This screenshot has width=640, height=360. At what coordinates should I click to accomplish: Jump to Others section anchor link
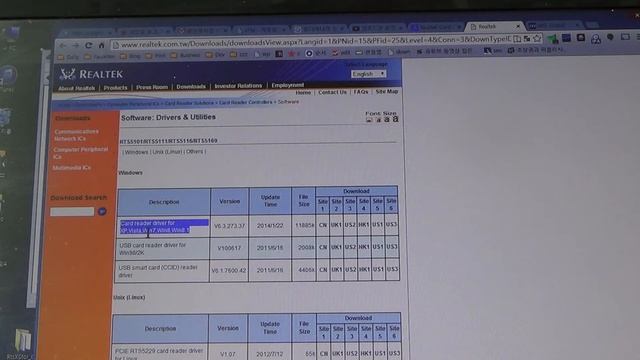click(194, 151)
